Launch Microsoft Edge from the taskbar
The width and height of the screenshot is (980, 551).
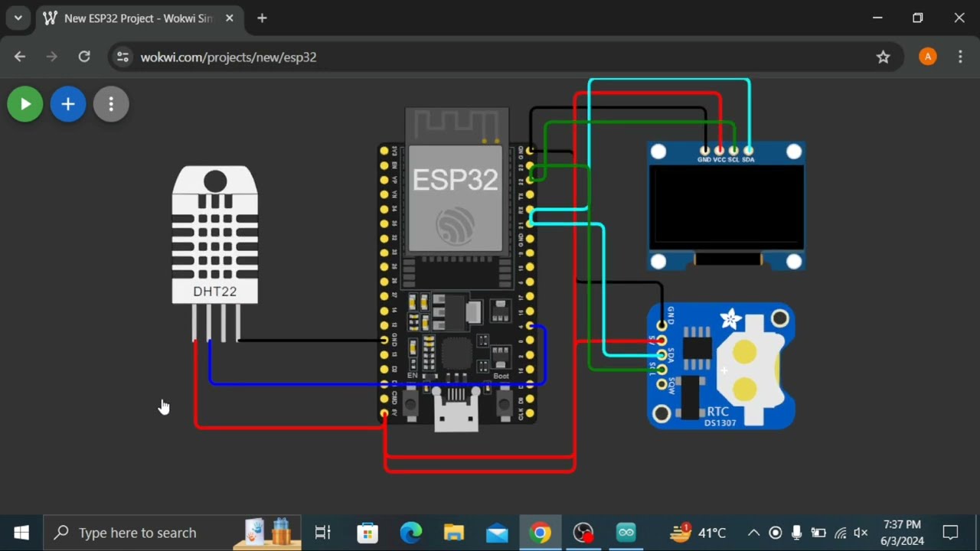click(411, 533)
